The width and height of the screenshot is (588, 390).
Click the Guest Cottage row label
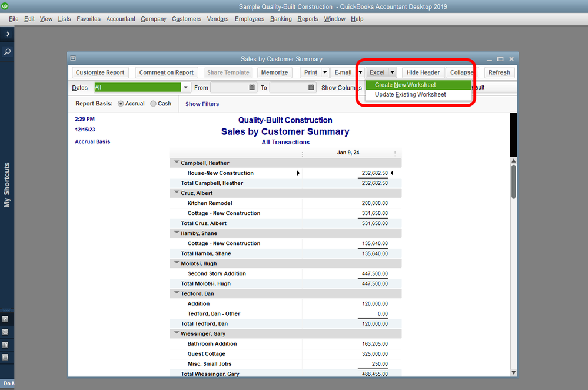click(207, 353)
